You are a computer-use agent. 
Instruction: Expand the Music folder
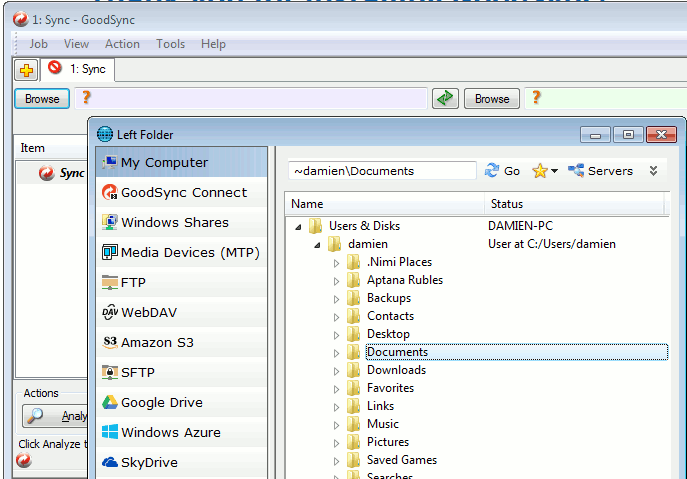[x=336, y=425]
